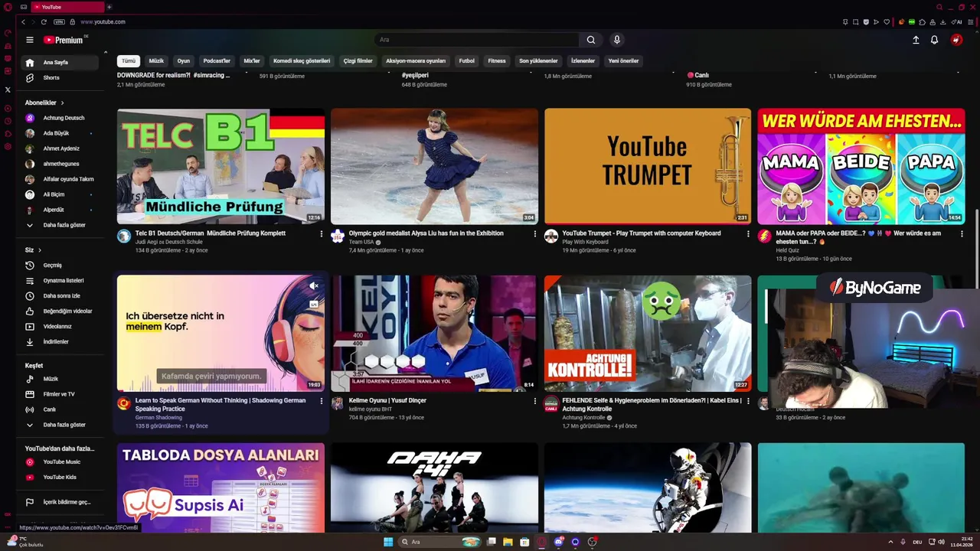980x551 pixels.
Task: Open the upload/create video icon
Action: coord(916,40)
